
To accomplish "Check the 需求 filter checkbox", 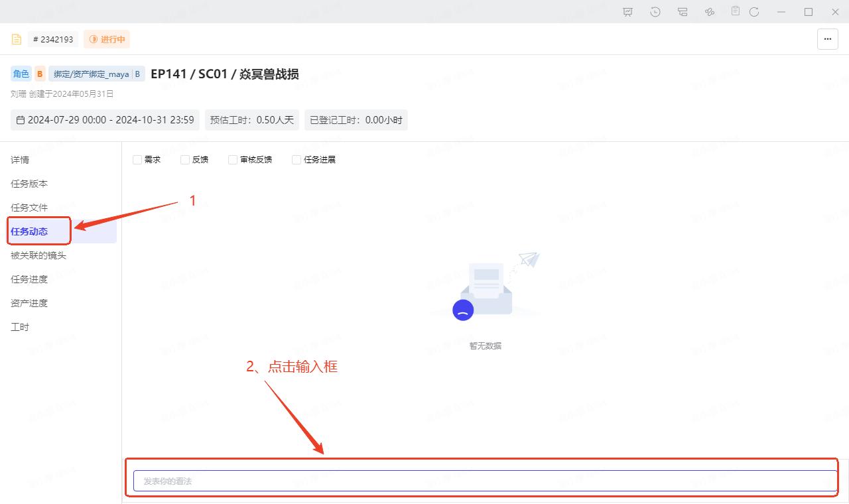I will coord(137,160).
